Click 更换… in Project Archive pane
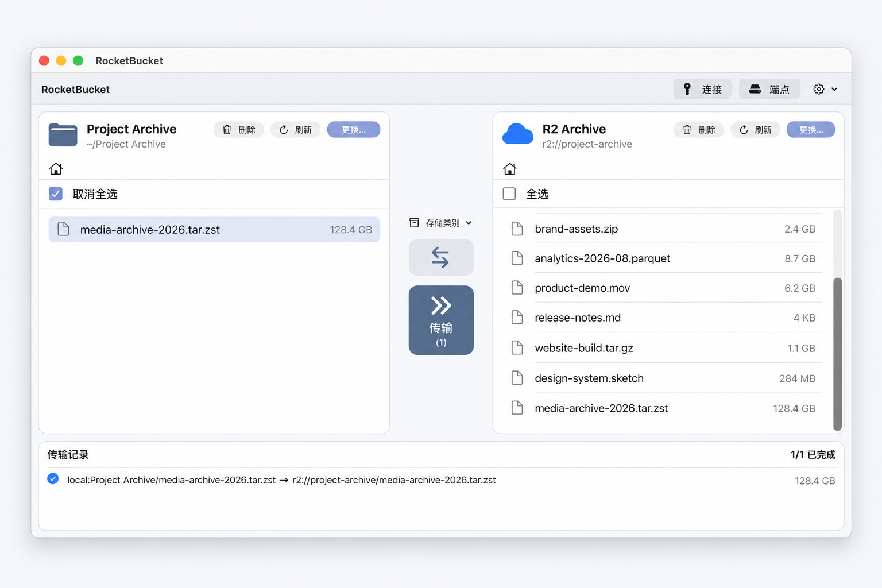882x588 pixels. (x=354, y=130)
